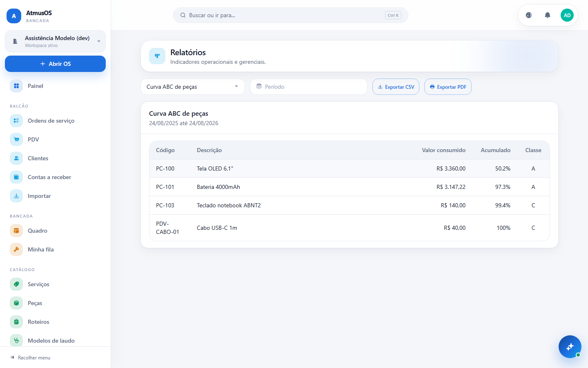The height and width of the screenshot is (368, 588).
Task: Collapse the sidebar with Recolher menu
Action: [31, 358]
